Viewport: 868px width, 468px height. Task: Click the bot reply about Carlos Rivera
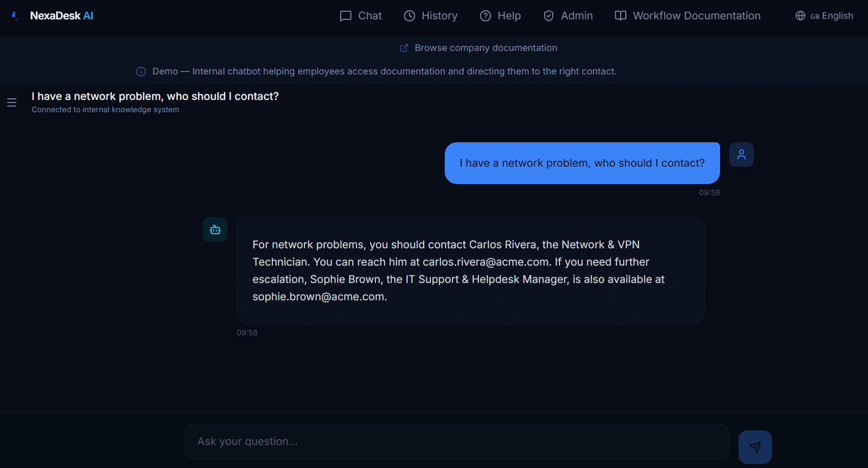coord(470,271)
